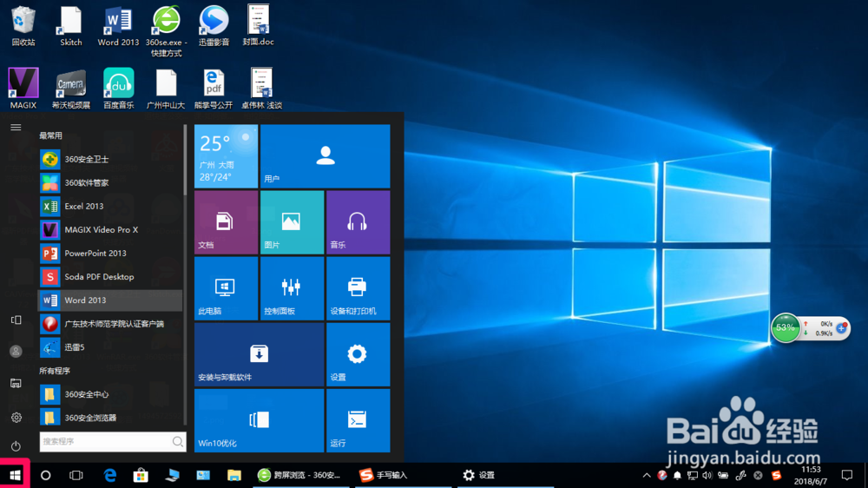Launch 广东技术师范学院认证客户端 from start menu
This screenshot has height=488, width=868.
tap(110, 324)
